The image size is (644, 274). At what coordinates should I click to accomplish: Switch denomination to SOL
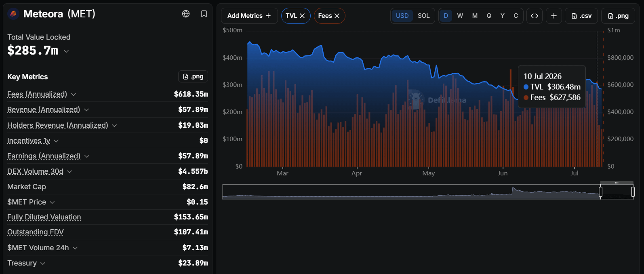point(423,16)
